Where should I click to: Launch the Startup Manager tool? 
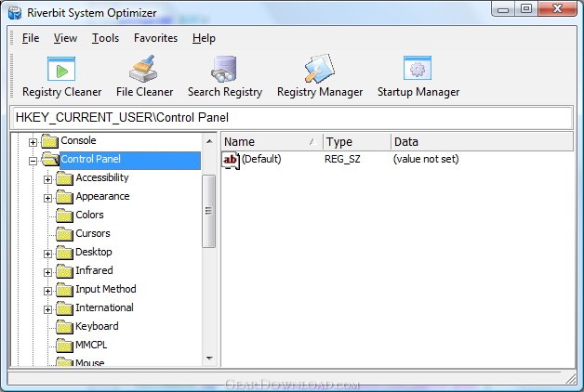point(418,76)
